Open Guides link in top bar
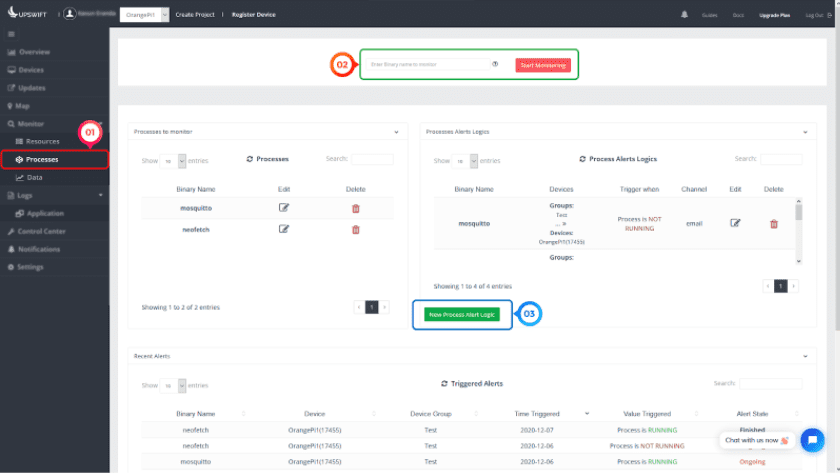840x474 pixels. pos(709,15)
